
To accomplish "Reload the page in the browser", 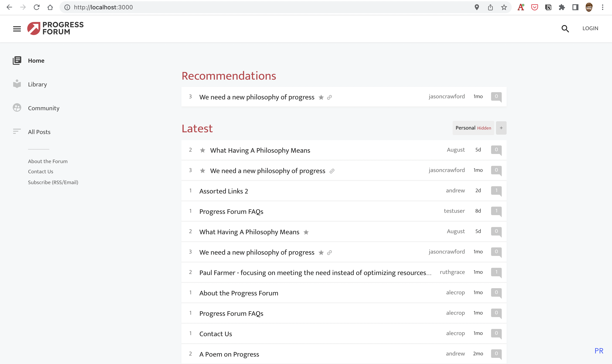I will pyautogui.click(x=37, y=7).
